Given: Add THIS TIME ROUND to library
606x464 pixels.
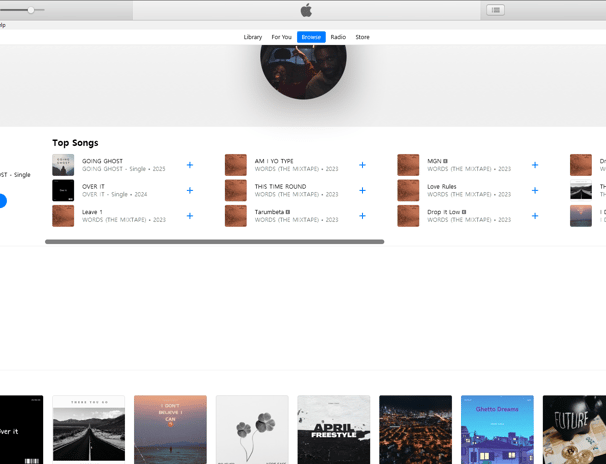Looking at the screenshot, I should [x=362, y=190].
